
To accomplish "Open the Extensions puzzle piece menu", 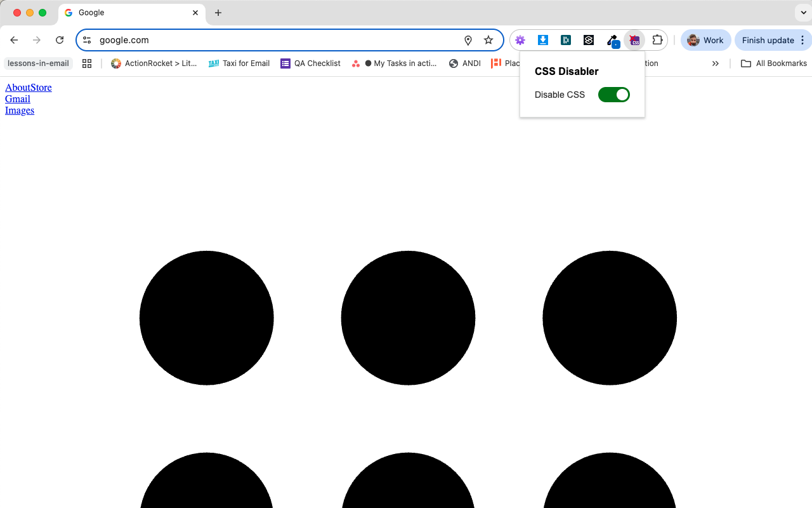I will click(657, 40).
